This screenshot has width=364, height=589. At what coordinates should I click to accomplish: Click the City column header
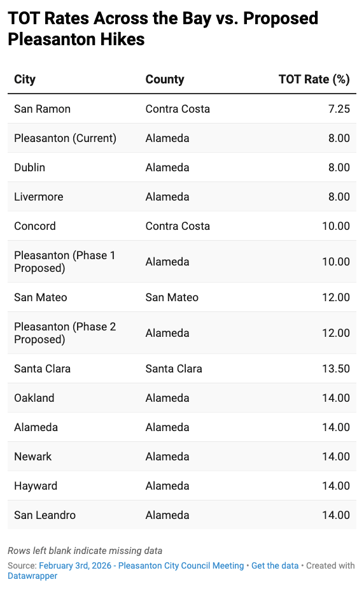point(25,79)
